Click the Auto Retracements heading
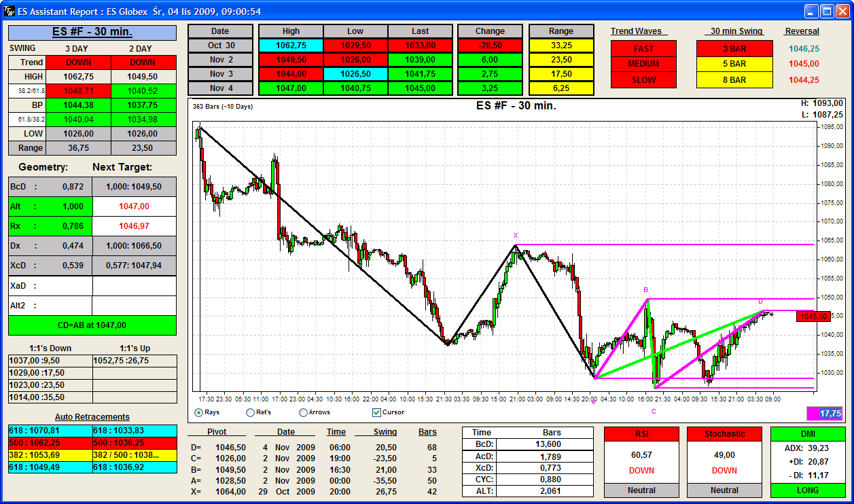Viewport: 854px width, 504px height. pos(92,417)
